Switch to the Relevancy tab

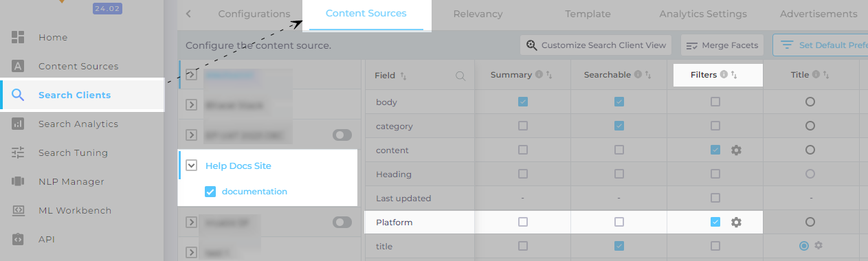tap(478, 14)
